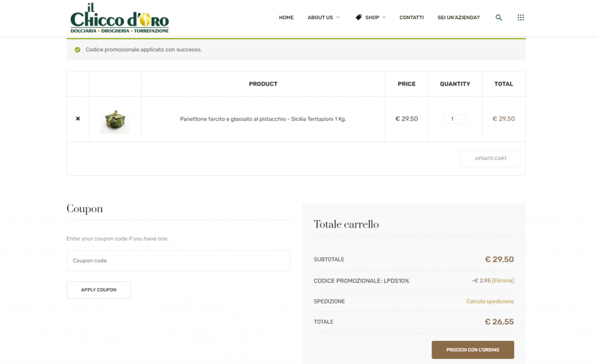Image resolution: width=597 pixels, height=364 pixels.
Task: Remove the Panettone item with the X icon
Action: coord(78,119)
